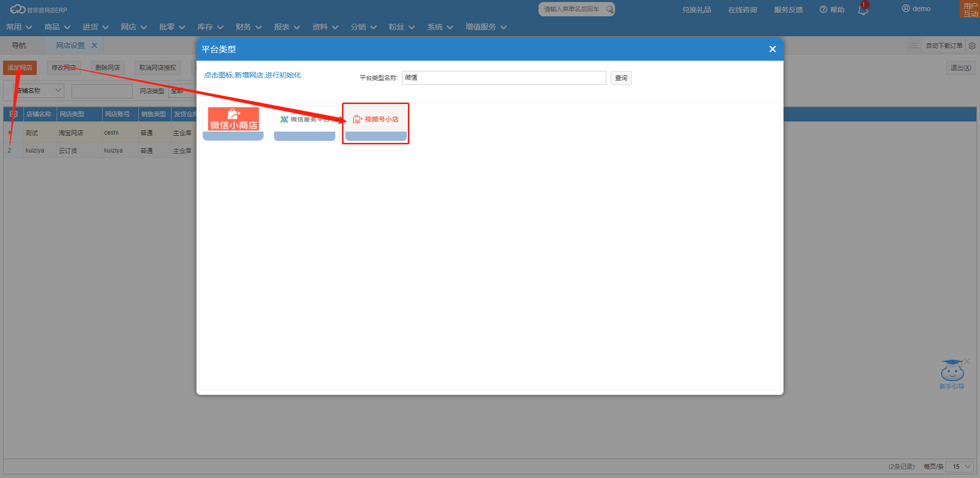Viewport: 980px width, 478px height.
Task: Open the demo user account
Action: 916,9
